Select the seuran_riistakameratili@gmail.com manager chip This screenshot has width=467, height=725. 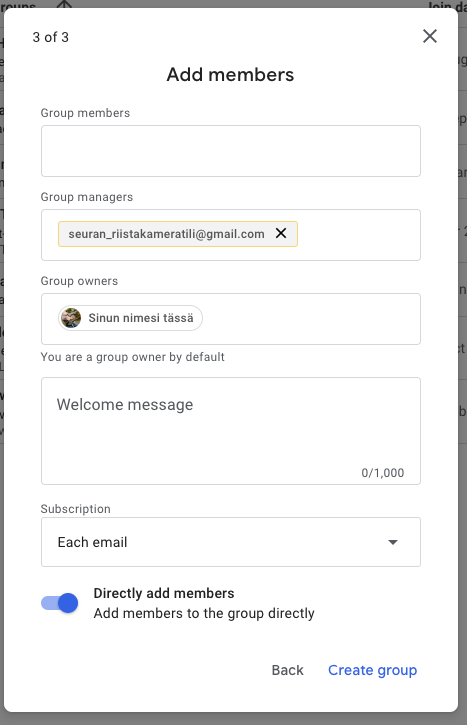[x=166, y=234]
